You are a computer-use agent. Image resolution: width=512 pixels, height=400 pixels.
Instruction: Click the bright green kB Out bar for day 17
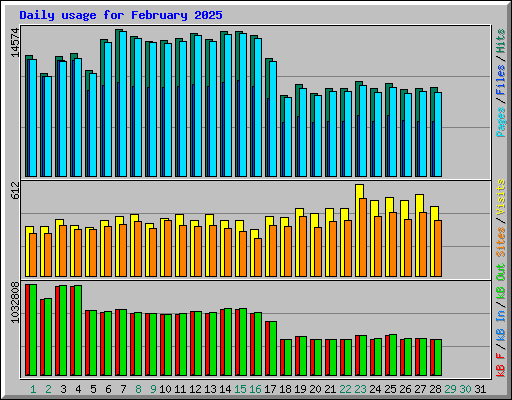click(x=273, y=348)
